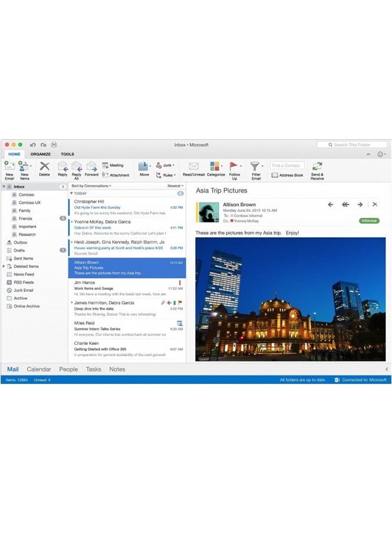Expand the Deleted Items folder

coord(4,266)
